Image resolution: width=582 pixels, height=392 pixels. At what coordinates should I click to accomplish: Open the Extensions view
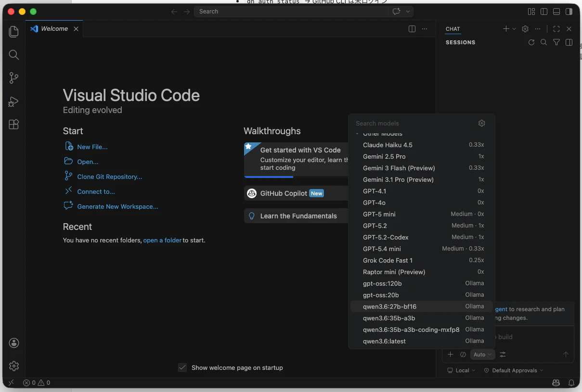pyautogui.click(x=14, y=124)
